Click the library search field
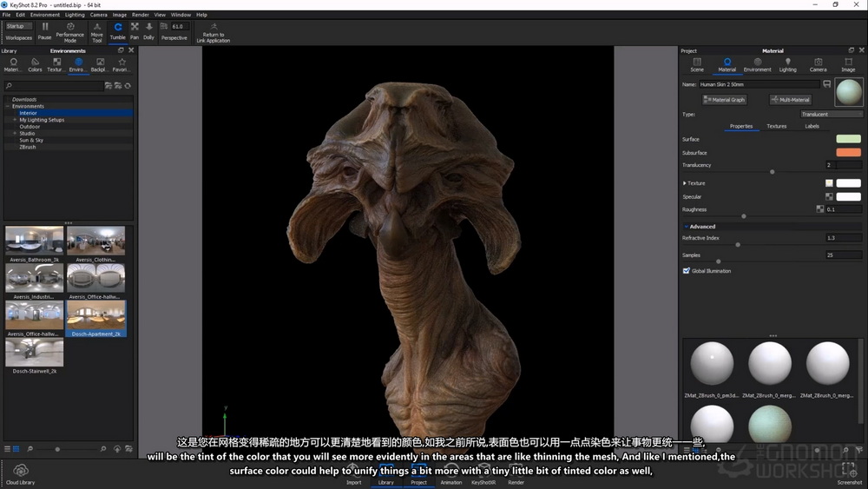The height and width of the screenshot is (489, 868). point(54,86)
